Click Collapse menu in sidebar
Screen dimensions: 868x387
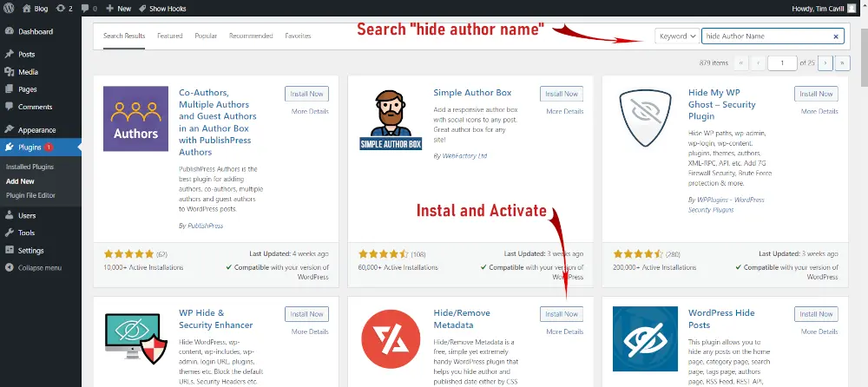[x=41, y=268]
